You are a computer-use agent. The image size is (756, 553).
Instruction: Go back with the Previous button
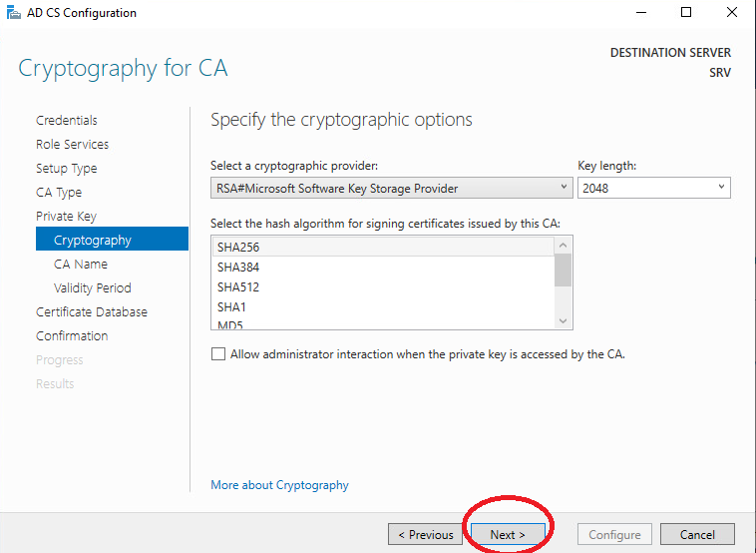[x=425, y=535]
